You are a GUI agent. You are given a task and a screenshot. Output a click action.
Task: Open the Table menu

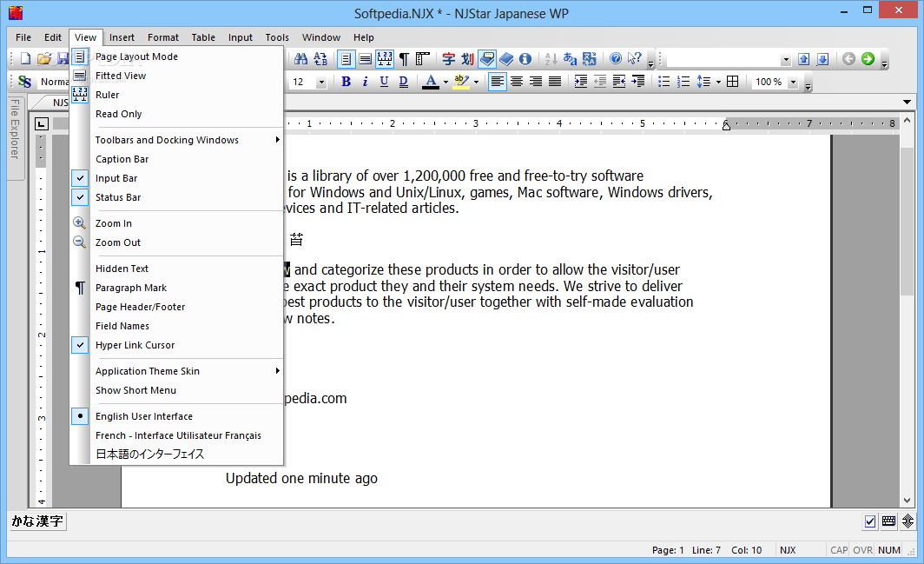[203, 37]
